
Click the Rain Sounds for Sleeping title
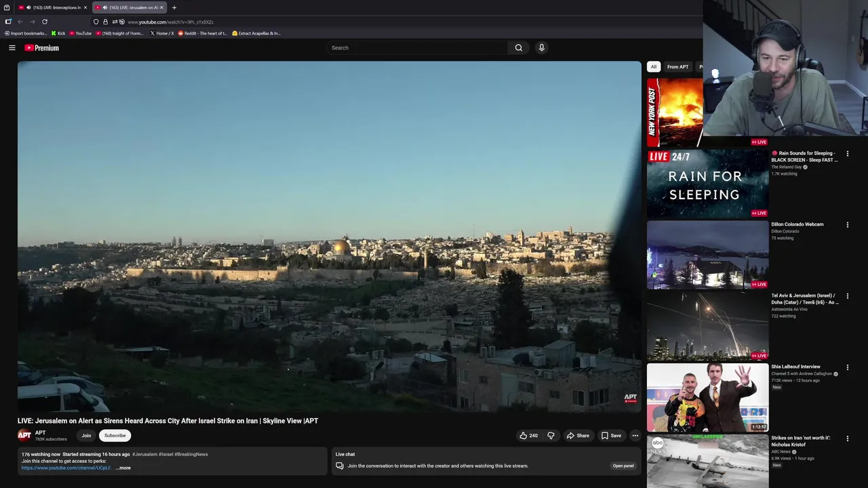click(804, 157)
